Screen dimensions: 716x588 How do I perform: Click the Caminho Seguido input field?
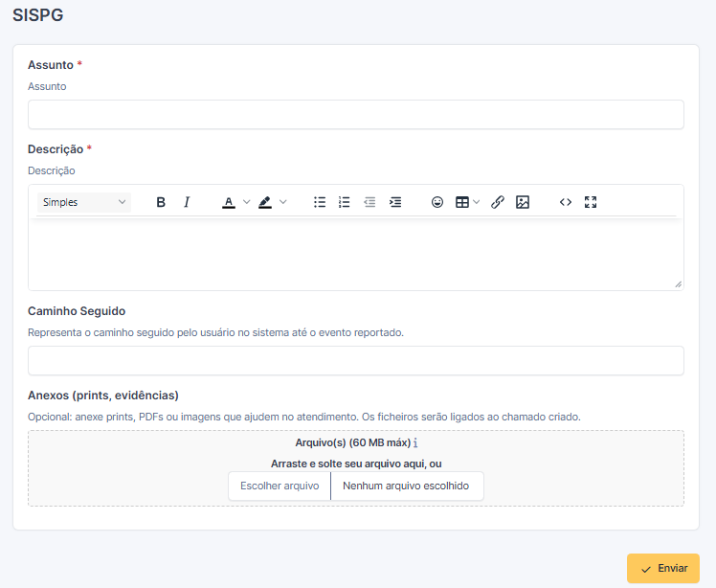356,360
